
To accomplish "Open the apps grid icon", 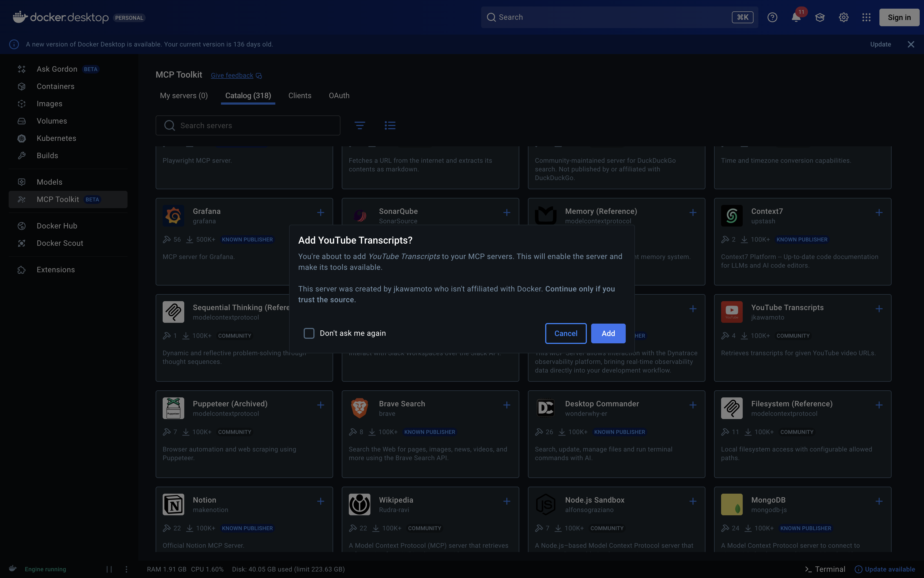I will [866, 17].
